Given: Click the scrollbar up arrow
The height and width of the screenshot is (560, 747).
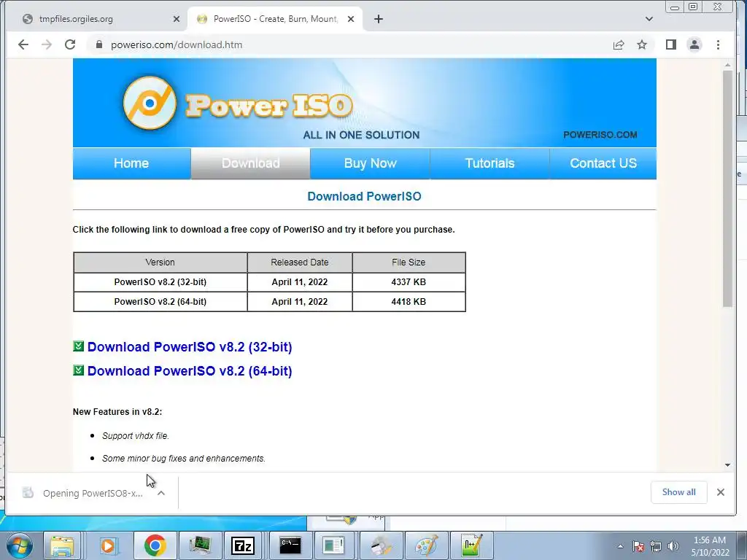Looking at the screenshot, I should (x=727, y=65).
